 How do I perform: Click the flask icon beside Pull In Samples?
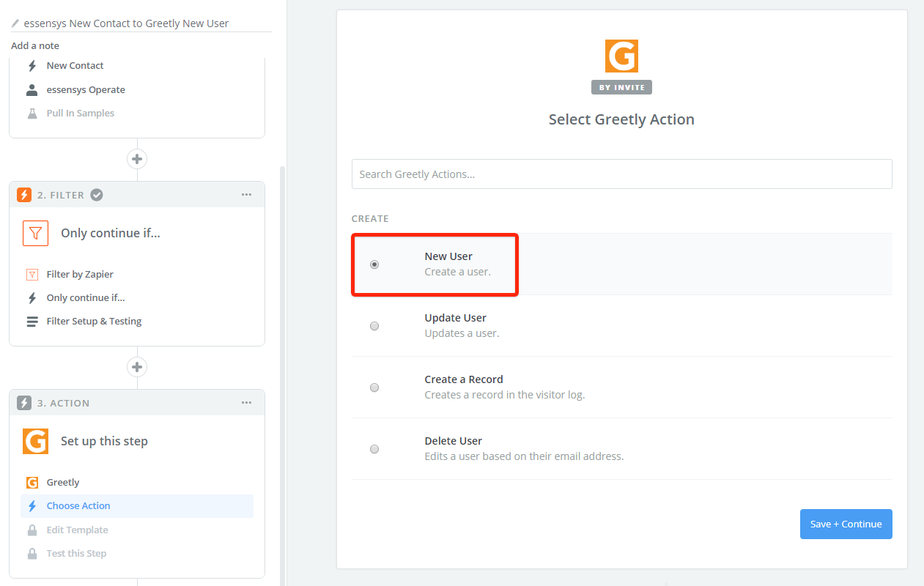(x=32, y=114)
